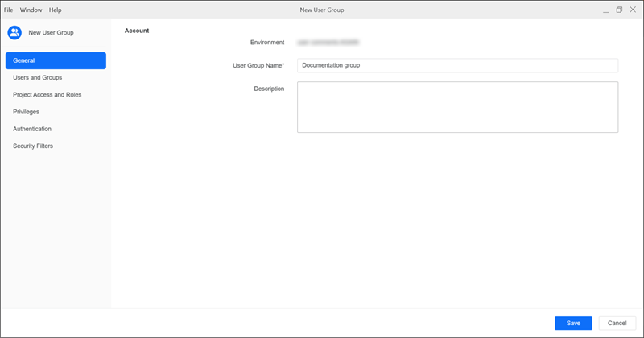This screenshot has height=338, width=644.
Task: Minimize the New User Group window
Action: pos(605,10)
